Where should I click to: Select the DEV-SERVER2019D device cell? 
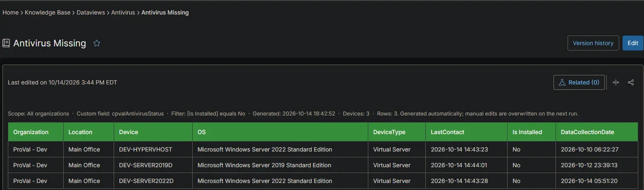click(x=153, y=165)
